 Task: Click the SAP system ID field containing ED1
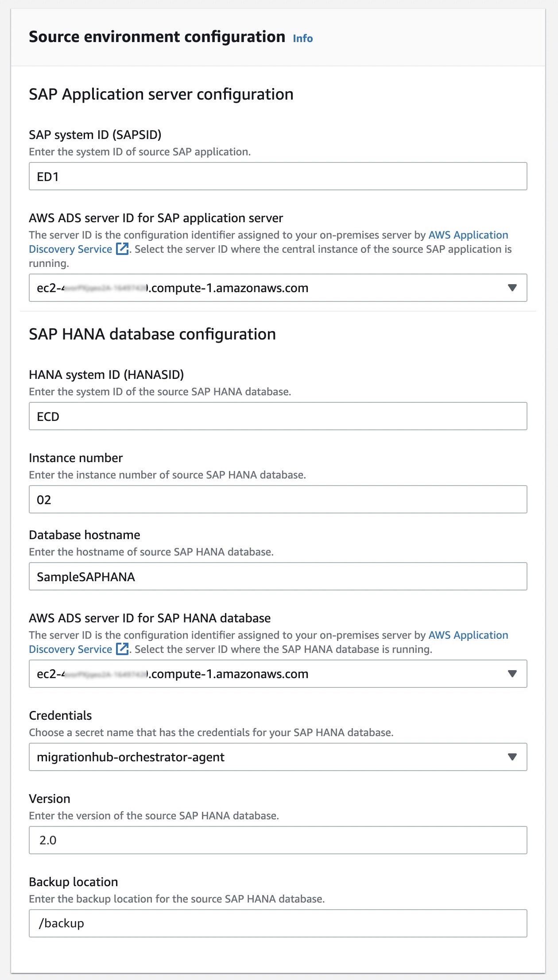point(278,177)
